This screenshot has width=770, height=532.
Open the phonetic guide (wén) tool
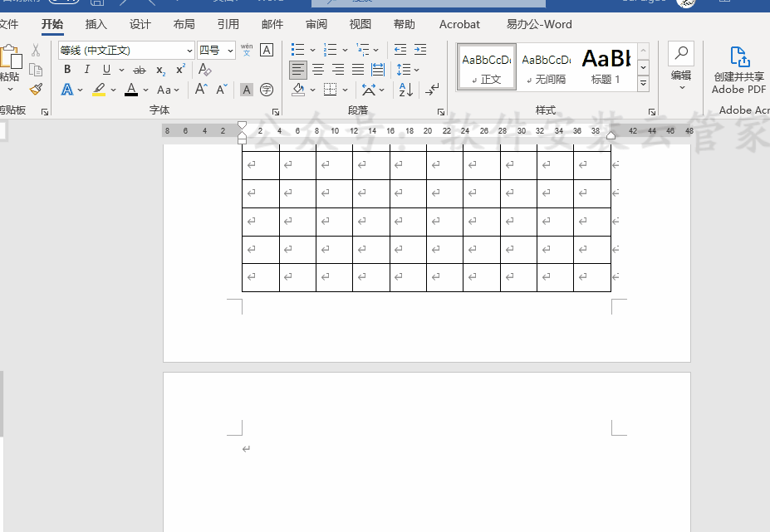247,50
